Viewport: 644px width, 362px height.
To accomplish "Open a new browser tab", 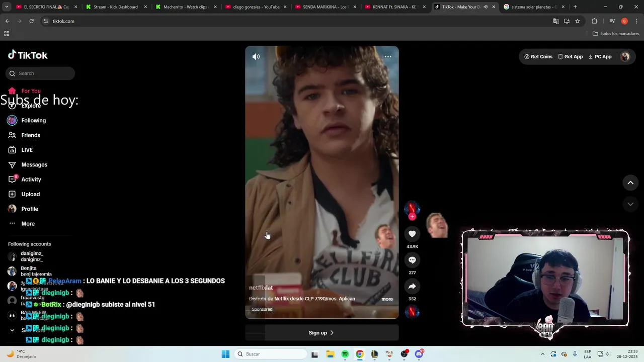I will (575, 7).
